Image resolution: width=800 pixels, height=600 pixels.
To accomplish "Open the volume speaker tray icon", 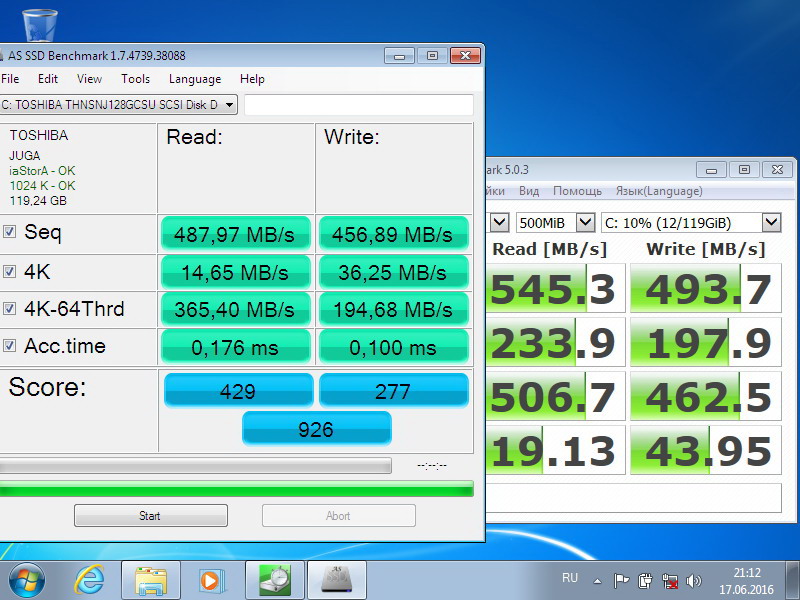I will pos(693,581).
